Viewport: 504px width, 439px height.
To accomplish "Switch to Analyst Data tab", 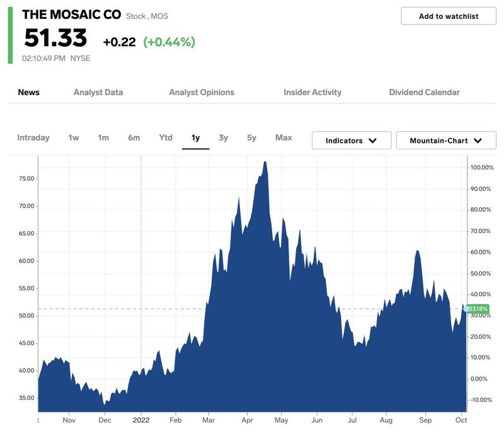I will pyautogui.click(x=98, y=92).
